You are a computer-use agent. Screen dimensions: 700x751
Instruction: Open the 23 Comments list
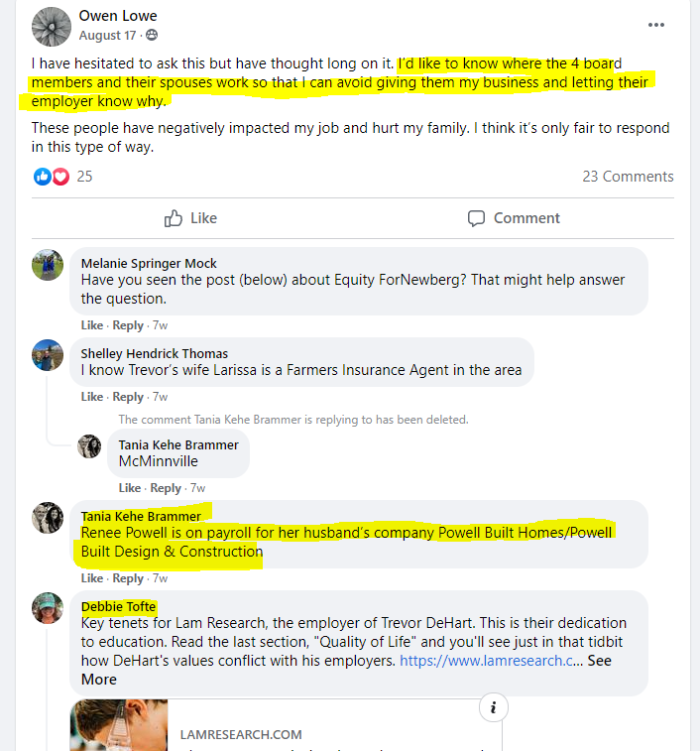[x=628, y=177]
